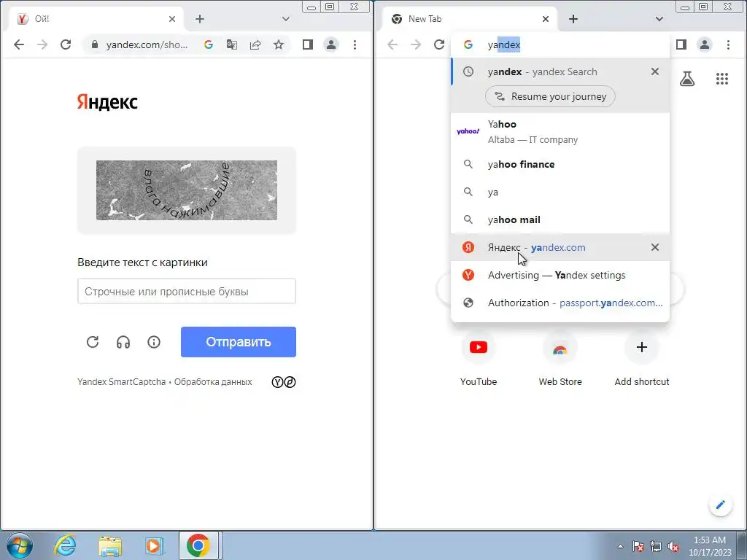Open three-dot menu in right Chrome window
Viewport: 747px width, 560px height.
click(x=729, y=44)
